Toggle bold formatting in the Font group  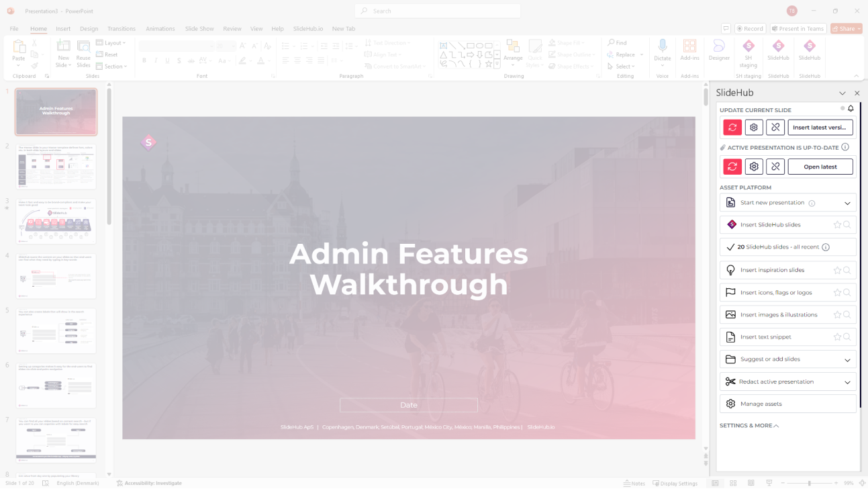(x=144, y=60)
